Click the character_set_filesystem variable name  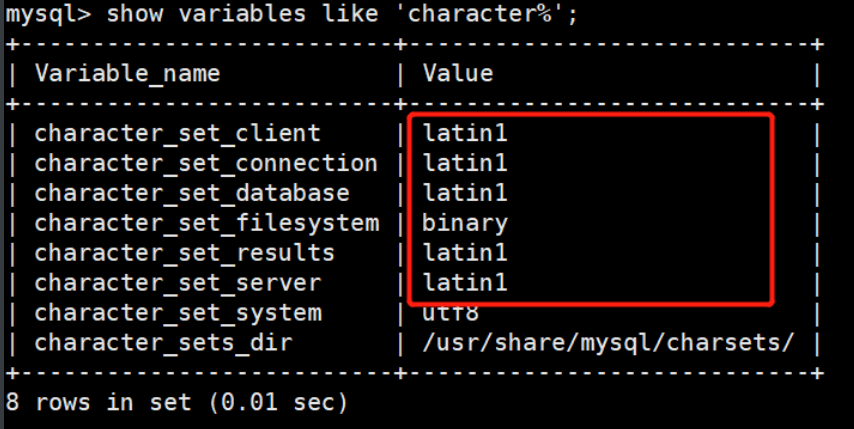(x=206, y=223)
